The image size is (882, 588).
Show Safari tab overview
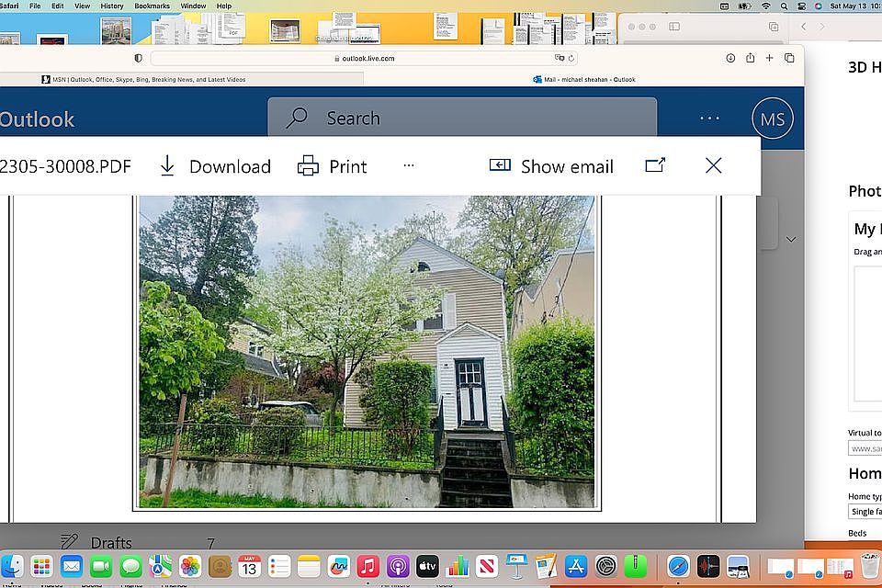789,58
